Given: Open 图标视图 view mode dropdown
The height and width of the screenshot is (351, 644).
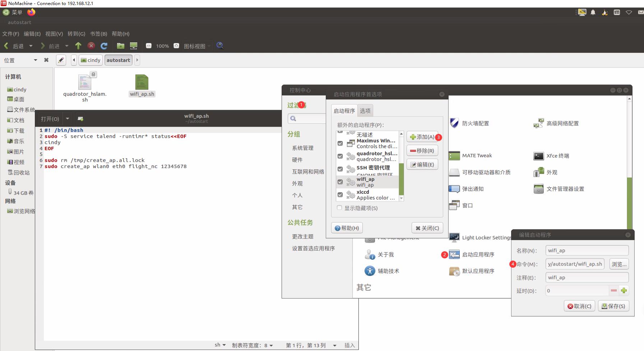Looking at the screenshot, I should pos(197,46).
